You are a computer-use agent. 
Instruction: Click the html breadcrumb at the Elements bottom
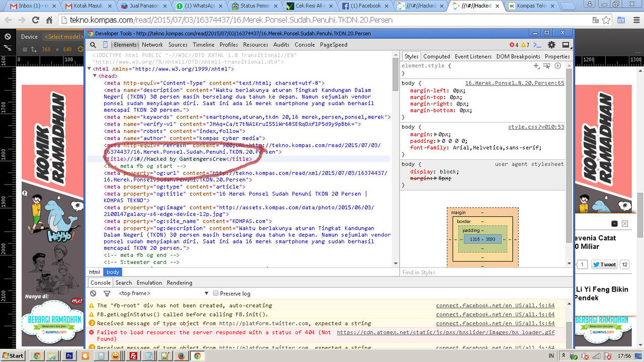point(95,272)
